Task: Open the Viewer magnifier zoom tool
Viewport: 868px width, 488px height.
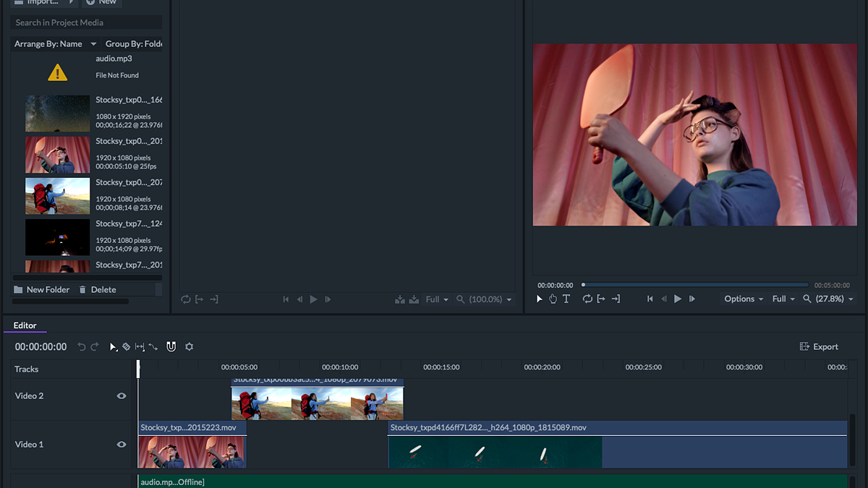Action: click(x=807, y=299)
